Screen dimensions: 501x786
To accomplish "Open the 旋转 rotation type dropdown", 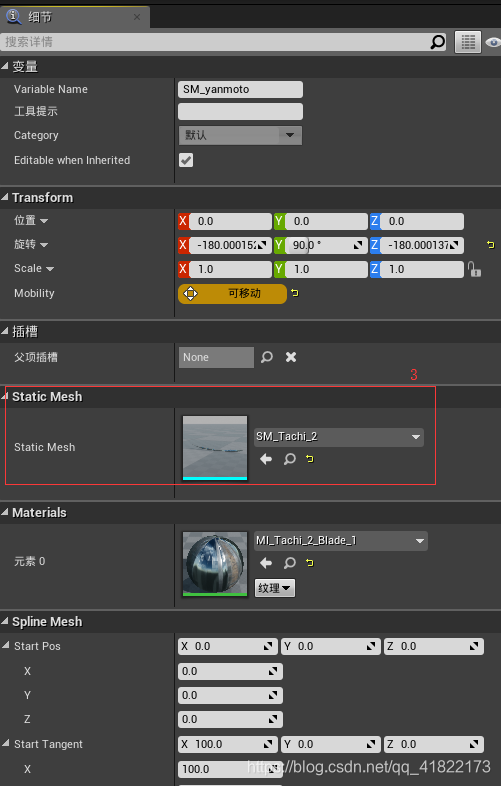I will point(44,245).
